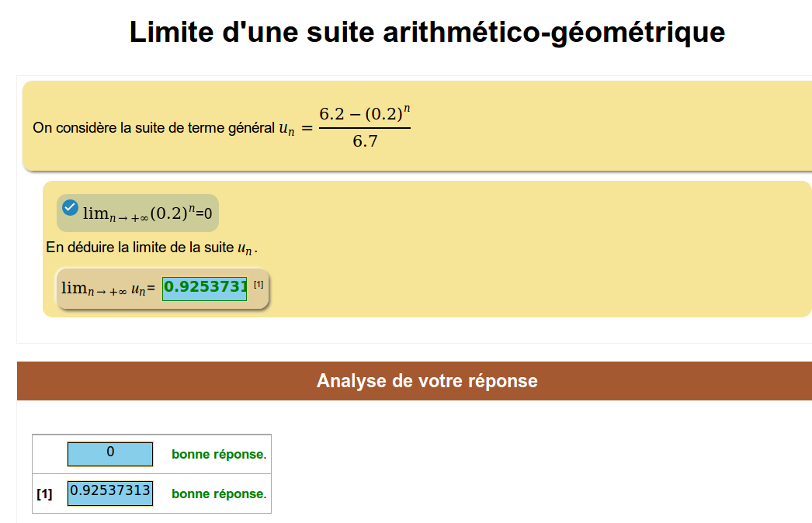Click the u_n symbol ending the "En déduire" sentence
Viewport: 812px width, 523px height.
(245, 248)
